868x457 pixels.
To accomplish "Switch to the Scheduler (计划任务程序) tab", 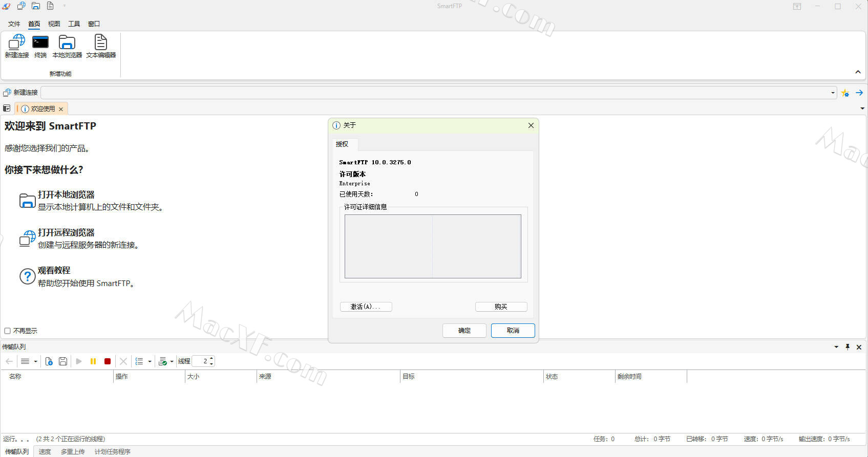I will [x=113, y=451].
